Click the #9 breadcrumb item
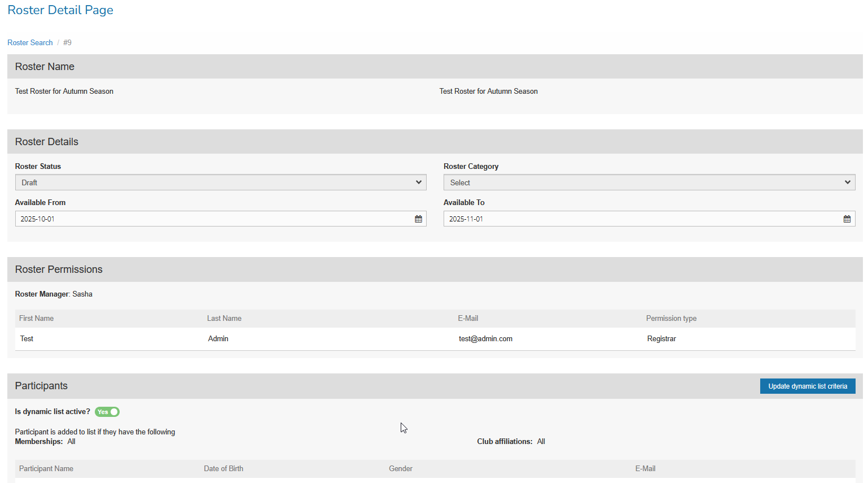868x483 pixels. point(67,43)
